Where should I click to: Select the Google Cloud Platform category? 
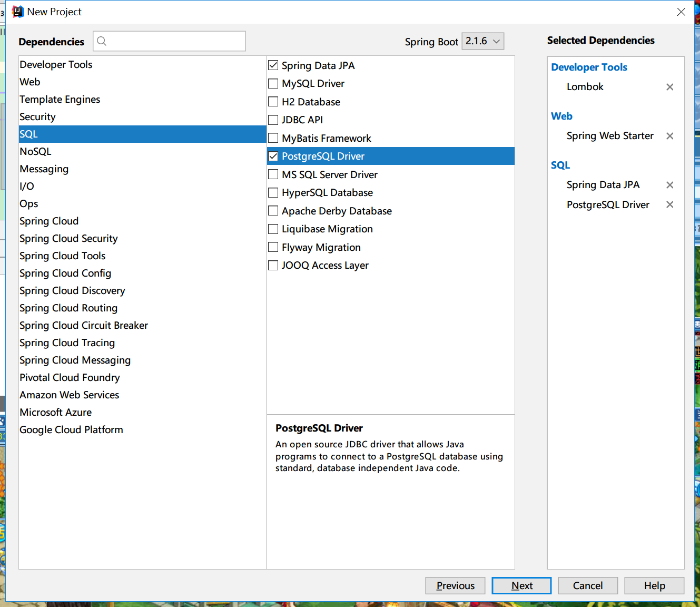tap(142, 429)
